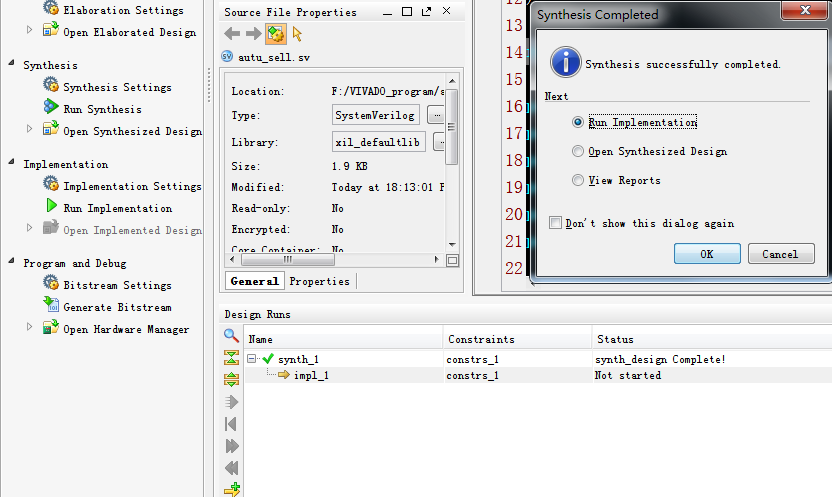The image size is (832, 497).
Task: Switch to General tab
Action: tap(255, 281)
